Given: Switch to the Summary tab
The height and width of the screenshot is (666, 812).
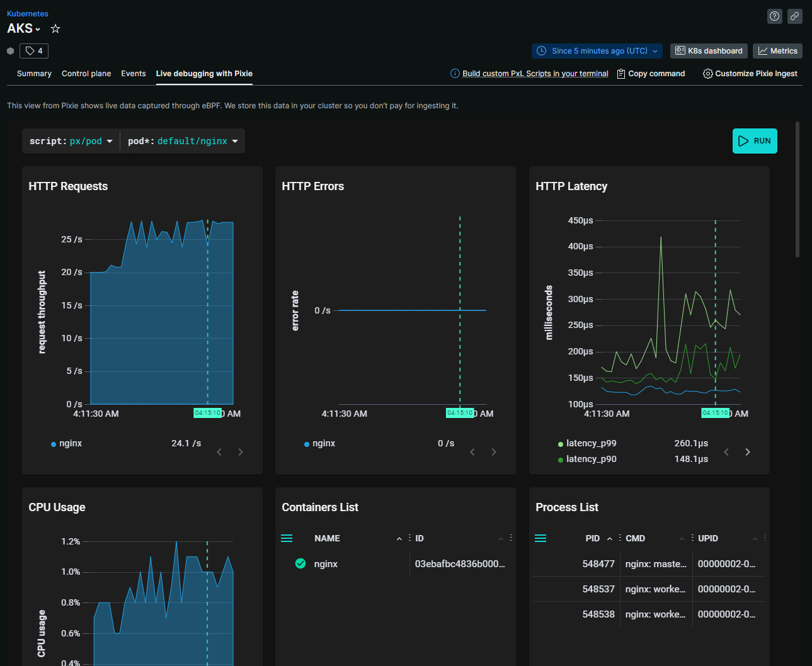Looking at the screenshot, I should click(34, 74).
